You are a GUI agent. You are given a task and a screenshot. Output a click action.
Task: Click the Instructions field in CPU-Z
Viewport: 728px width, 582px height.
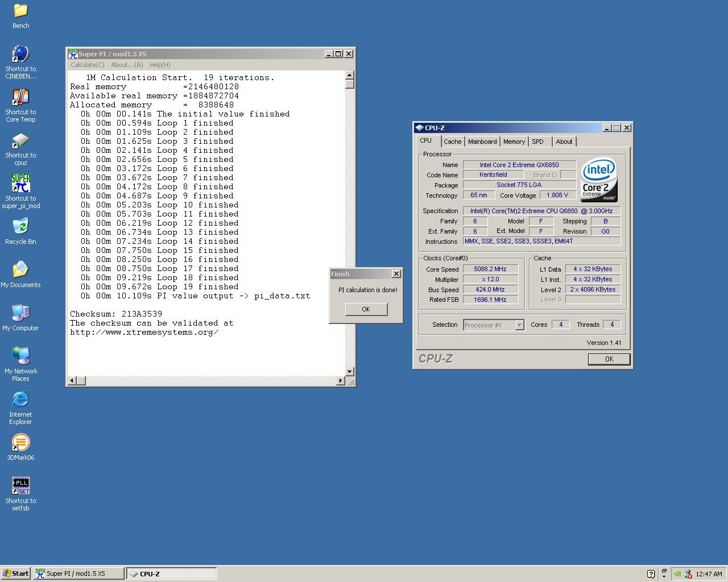(541, 241)
